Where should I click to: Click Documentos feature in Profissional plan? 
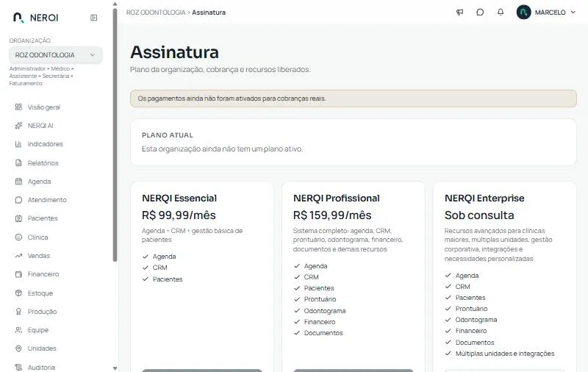click(323, 333)
